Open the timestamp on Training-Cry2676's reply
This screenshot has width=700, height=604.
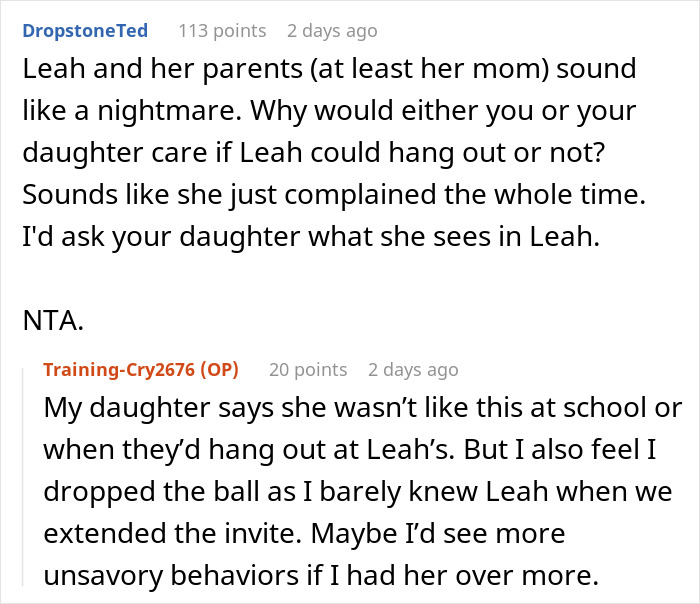pyautogui.click(x=413, y=370)
